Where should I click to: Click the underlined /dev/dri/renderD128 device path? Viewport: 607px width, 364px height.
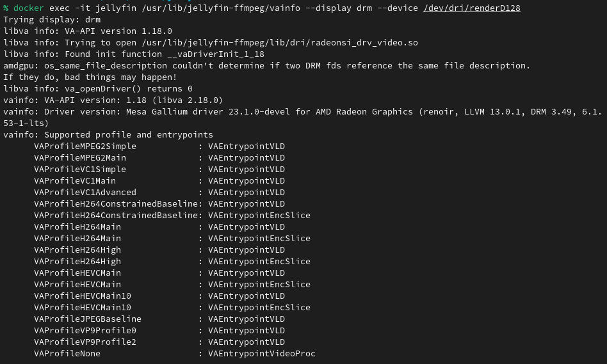click(x=471, y=8)
